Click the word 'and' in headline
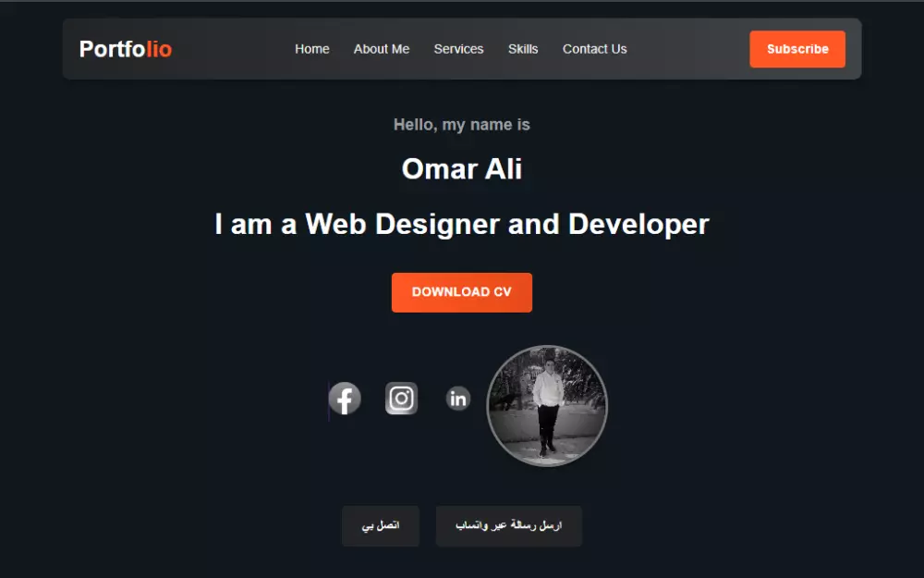The height and width of the screenshot is (578, 924). [x=533, y=224]
